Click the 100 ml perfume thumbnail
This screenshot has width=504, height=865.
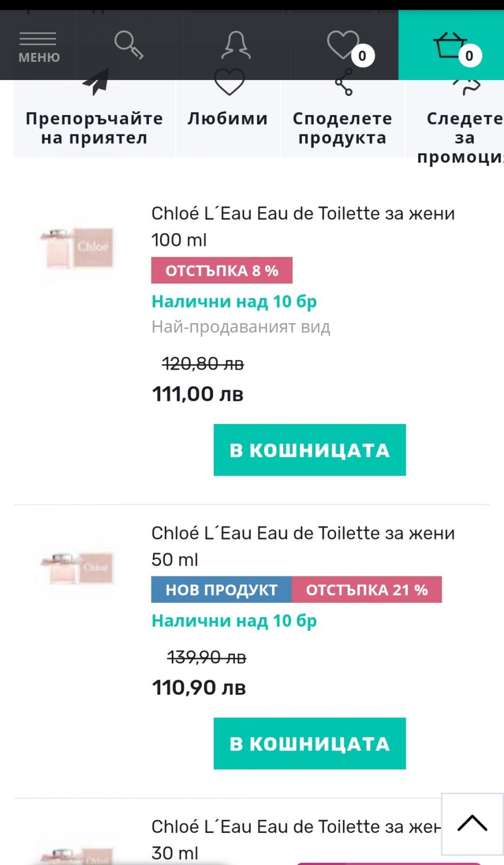click(77, 248)
